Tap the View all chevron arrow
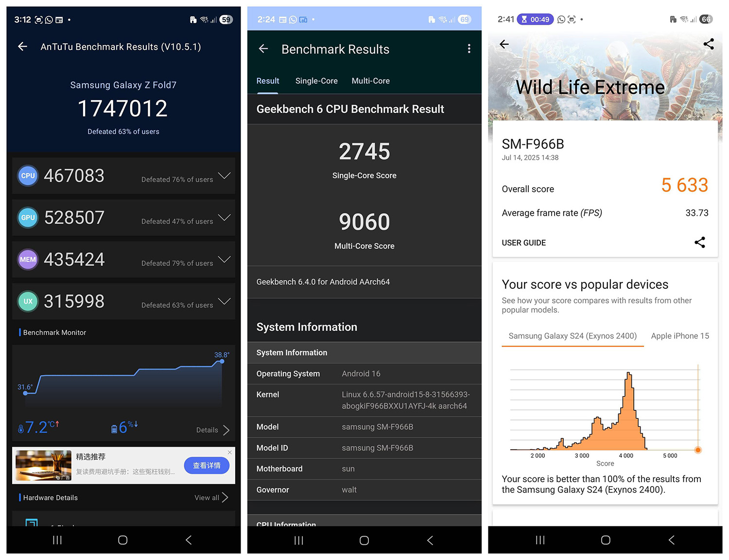 pyautogui.click(x=225, y=497)
